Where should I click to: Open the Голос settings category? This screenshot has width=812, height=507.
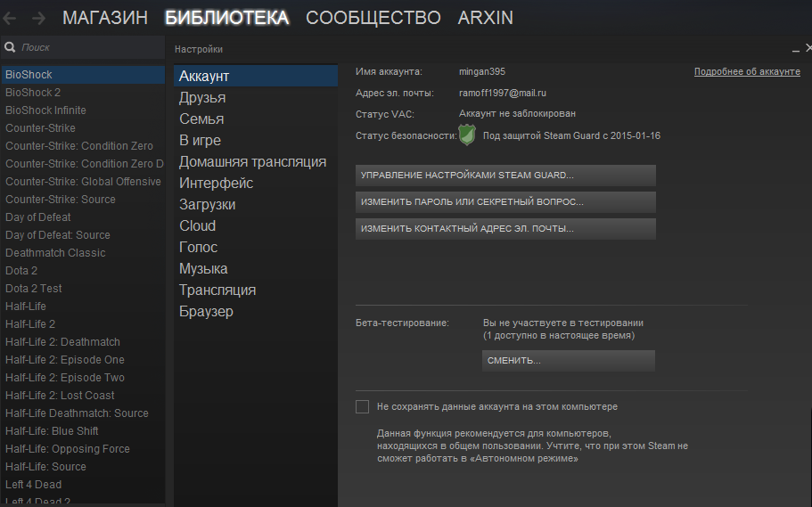tap(256, 247)
